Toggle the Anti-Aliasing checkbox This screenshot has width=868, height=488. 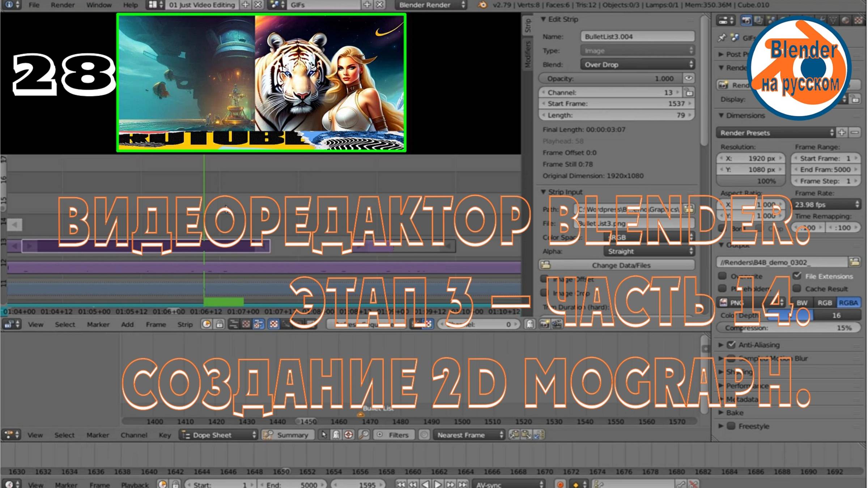[731, 344]
